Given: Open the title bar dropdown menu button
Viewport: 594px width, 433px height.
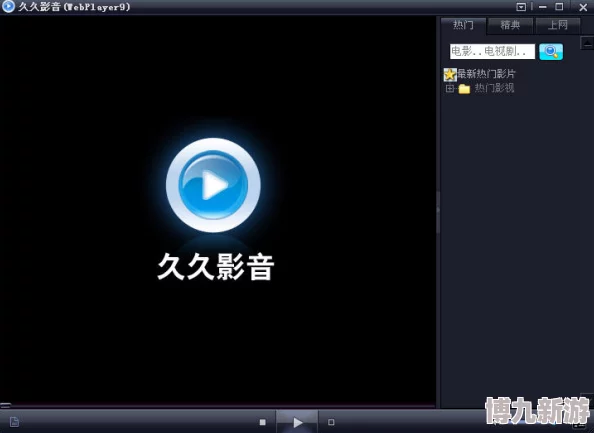Looking at the screenshot, I should coord(521,7).
